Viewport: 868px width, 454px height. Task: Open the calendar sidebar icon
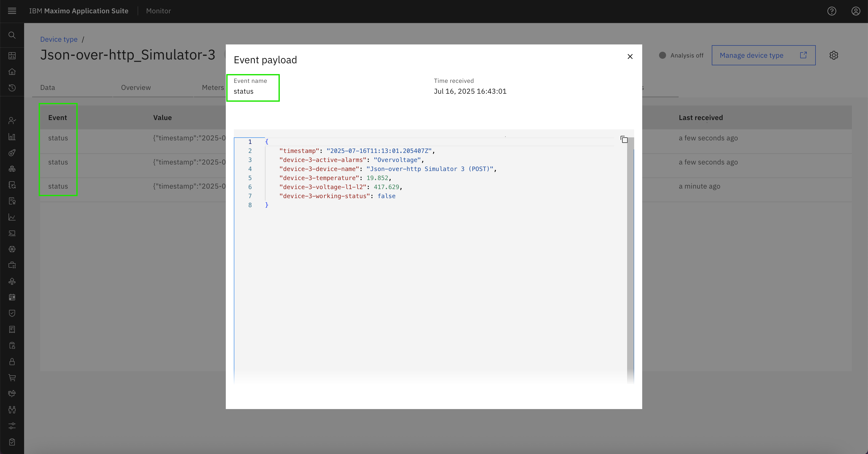click(x=12, y=297)
